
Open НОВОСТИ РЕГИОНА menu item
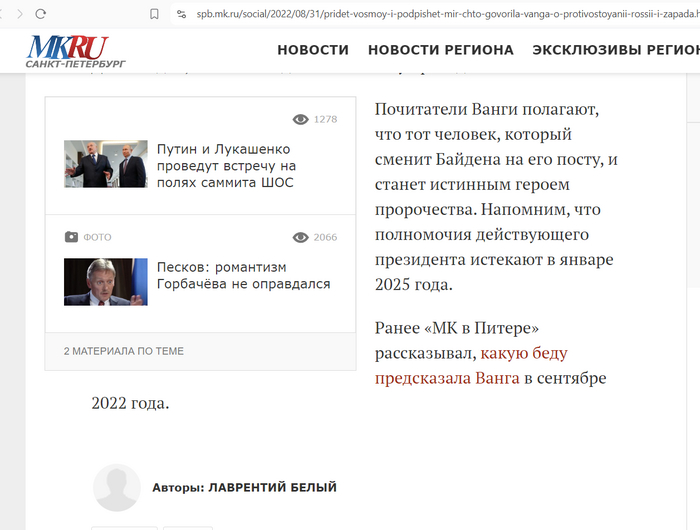(x=441, y=50)
